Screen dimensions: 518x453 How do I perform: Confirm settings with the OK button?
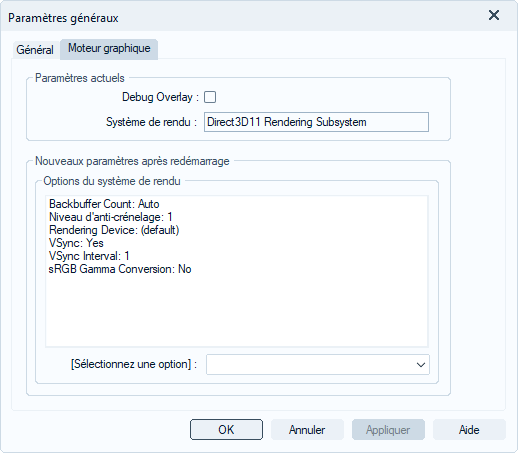226,430
